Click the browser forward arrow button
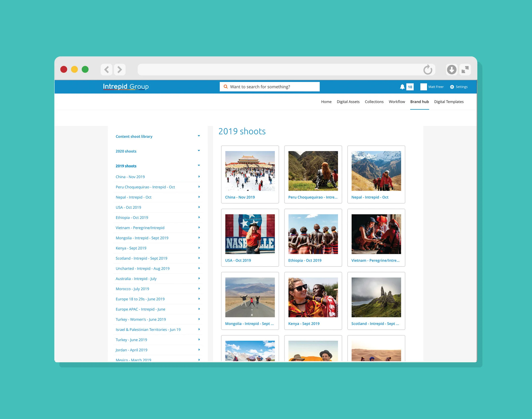This screenshot has width=532, height=419. tap(120, 70)
